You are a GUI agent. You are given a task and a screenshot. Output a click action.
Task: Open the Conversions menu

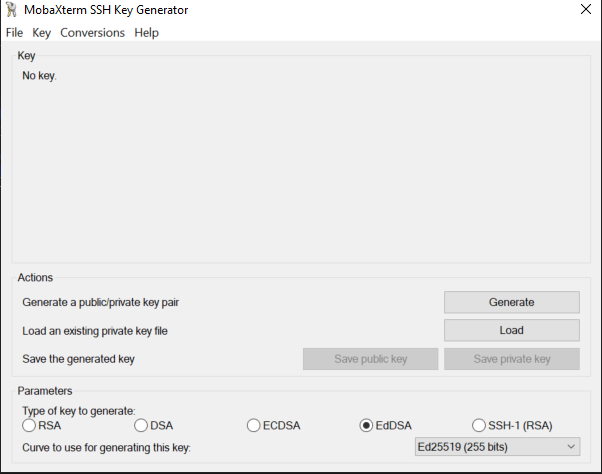(x=92, y=33)
